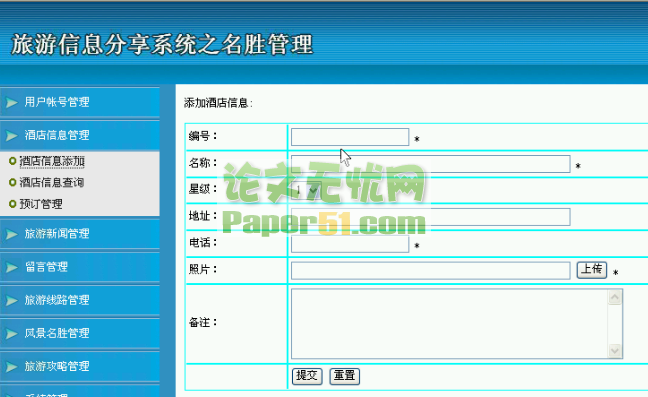Focus the 电话 phone input field

(x=350, y=244)
